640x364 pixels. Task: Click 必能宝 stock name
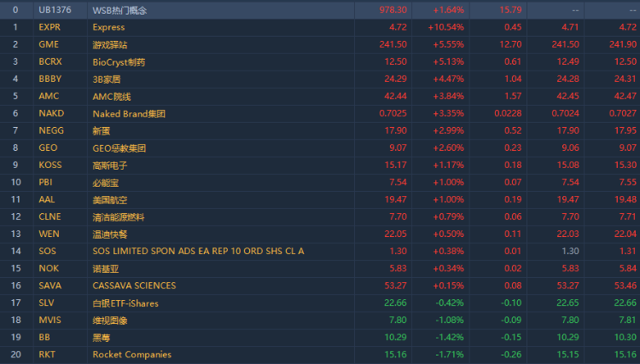105,182
